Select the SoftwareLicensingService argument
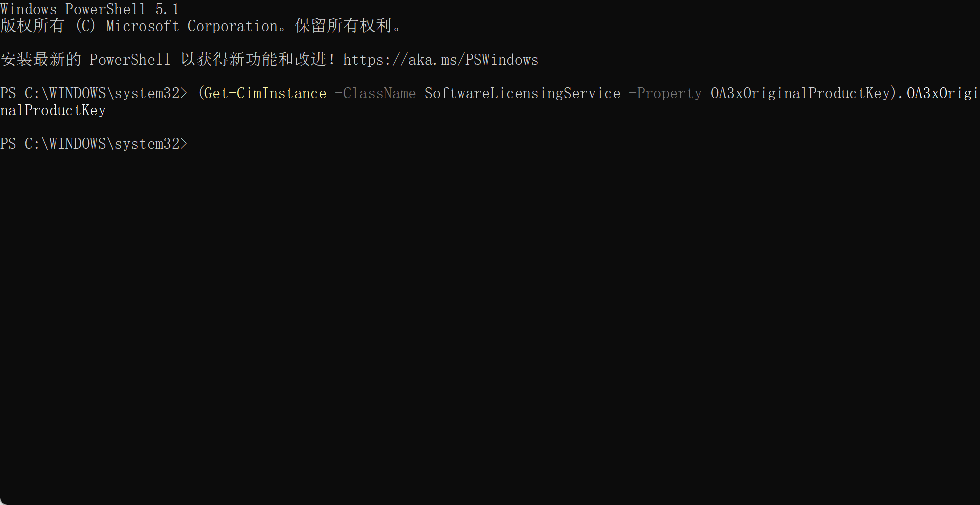Viewport: 980px width, 505px height. click(x=522, y=93)
